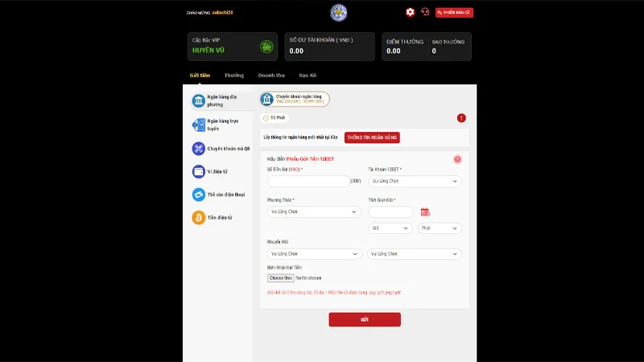Click the Thời Gian Gửi date field
The image size is (644, 362).
click(390, 212)
